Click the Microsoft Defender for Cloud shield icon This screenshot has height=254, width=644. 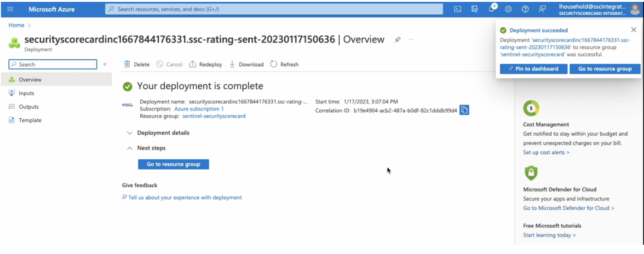pyautogui.click(x=531, y=173)
